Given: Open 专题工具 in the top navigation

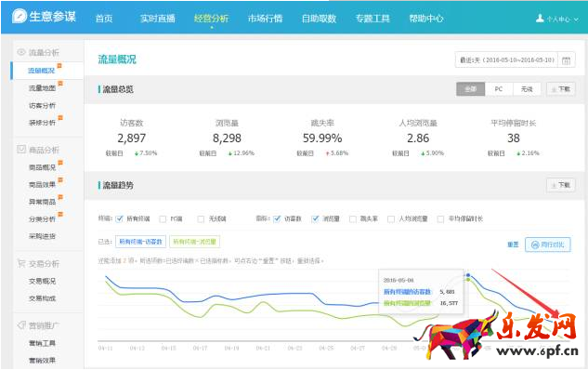Looking at the screenshot, I should point(372,19).
